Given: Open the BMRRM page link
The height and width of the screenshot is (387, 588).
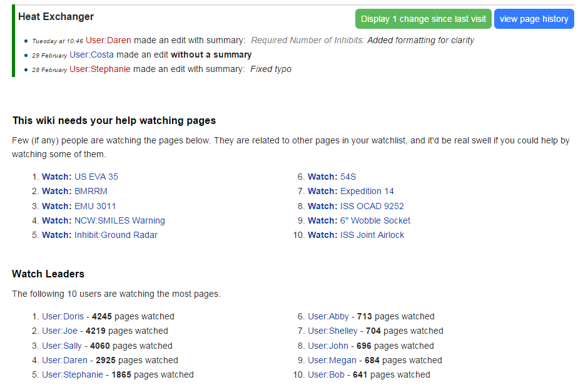Looking at the screenshot, I should [x=91, y=191].
